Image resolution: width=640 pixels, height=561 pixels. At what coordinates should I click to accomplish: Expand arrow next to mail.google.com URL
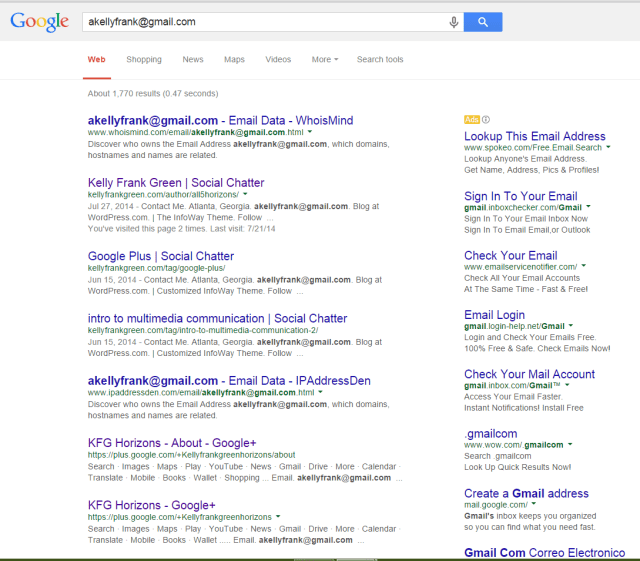533,504
